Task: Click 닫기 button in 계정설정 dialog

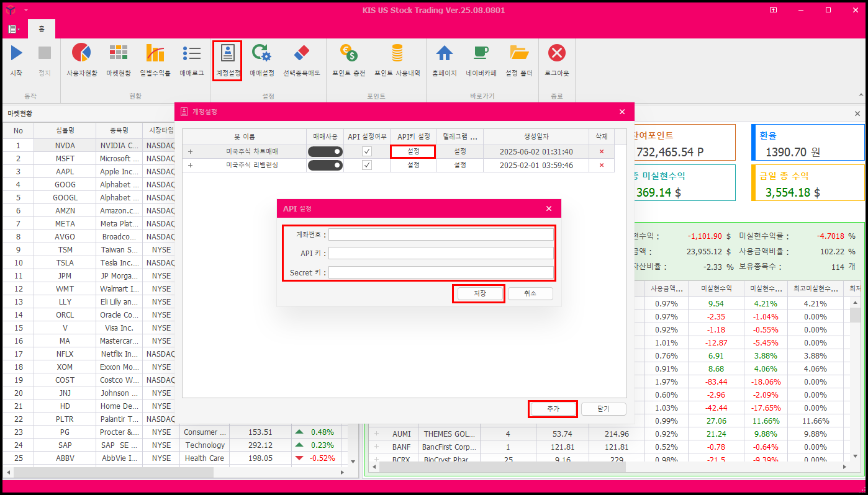Action: click(x=604, y=409)
